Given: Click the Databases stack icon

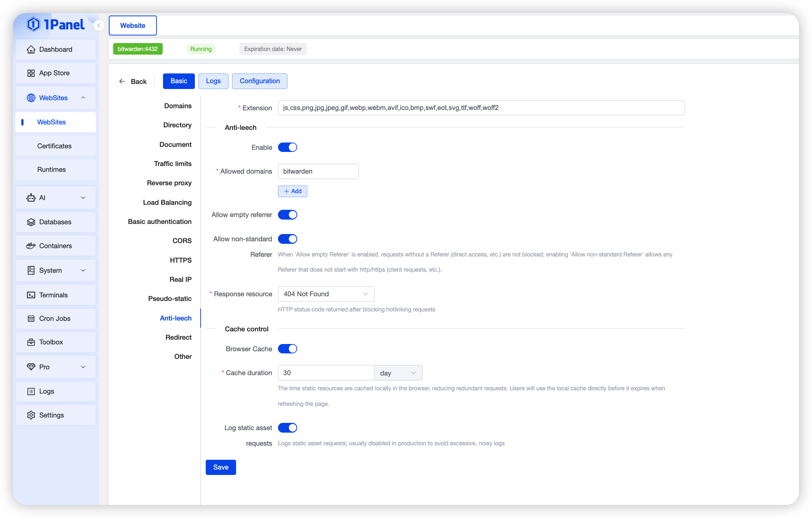Looking at the screenshot, I should click(x=31, y=222).
